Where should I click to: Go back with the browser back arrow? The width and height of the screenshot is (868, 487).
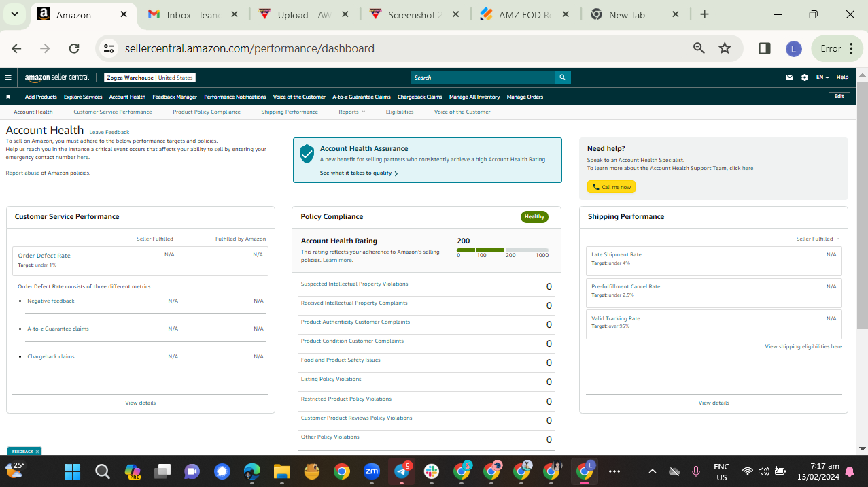[16, 48]
